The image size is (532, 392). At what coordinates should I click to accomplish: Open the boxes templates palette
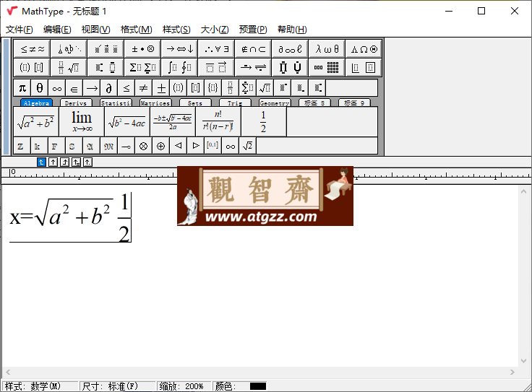pos(364,67)
